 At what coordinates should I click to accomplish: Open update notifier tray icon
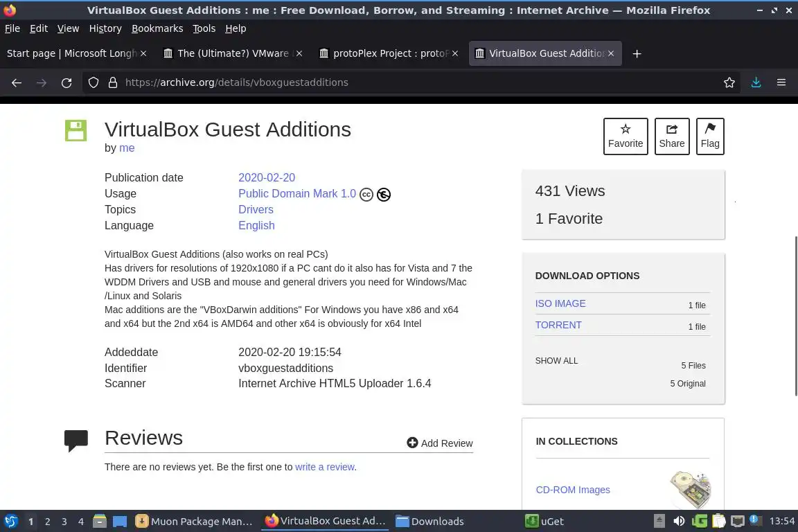point(756,521)
